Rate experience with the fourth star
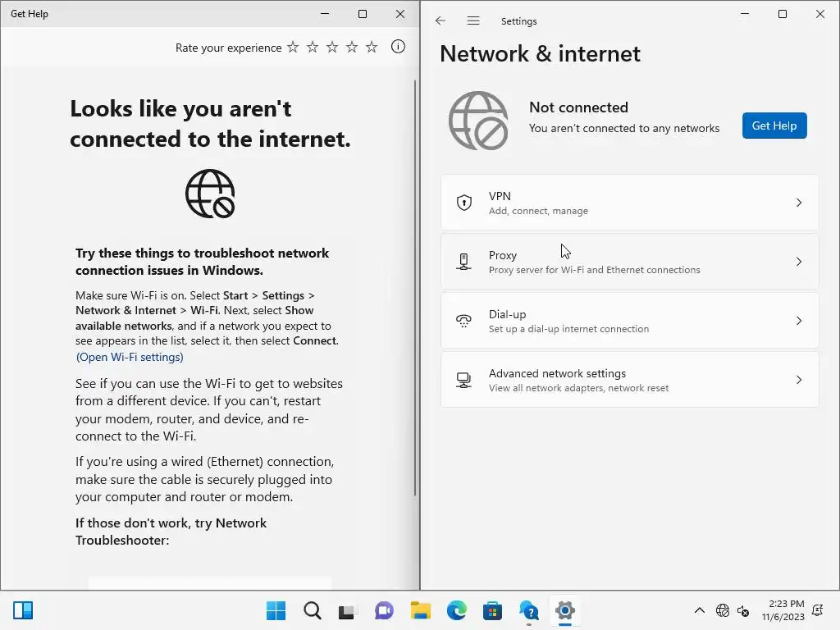 click(352, 47)
